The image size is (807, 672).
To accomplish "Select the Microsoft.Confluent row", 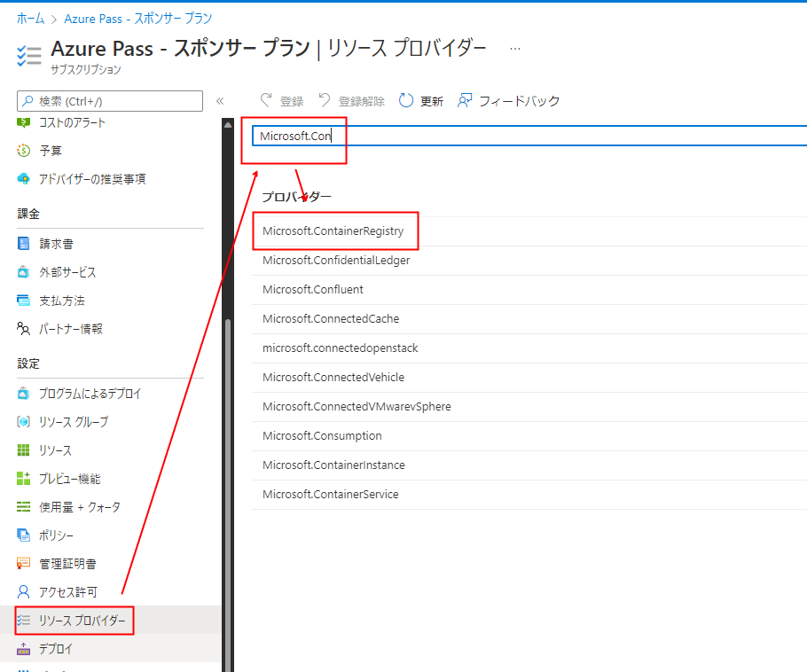I will [x=529, y=290].
